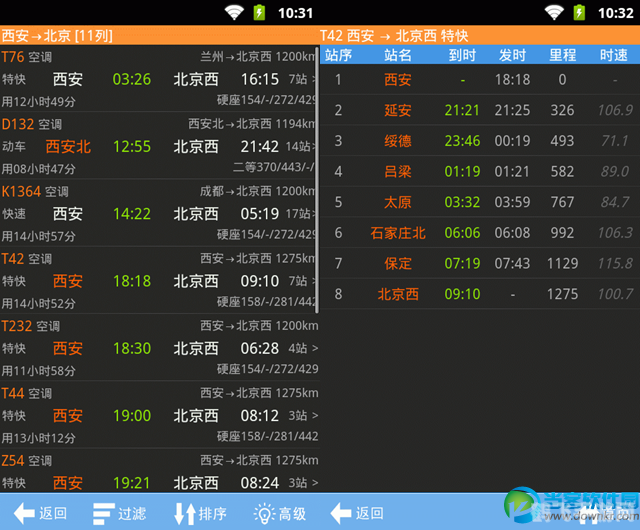640x530 pixels.
Task: Open T44 train entry departing 19:00
Action: pyautogui.click(x=160, y=415)
